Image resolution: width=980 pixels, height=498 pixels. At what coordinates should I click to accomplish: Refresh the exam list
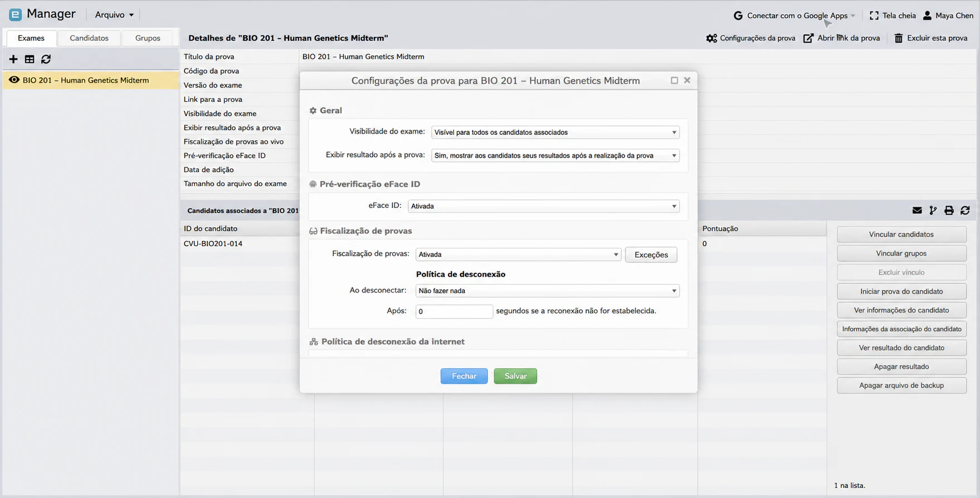[46, 59]
